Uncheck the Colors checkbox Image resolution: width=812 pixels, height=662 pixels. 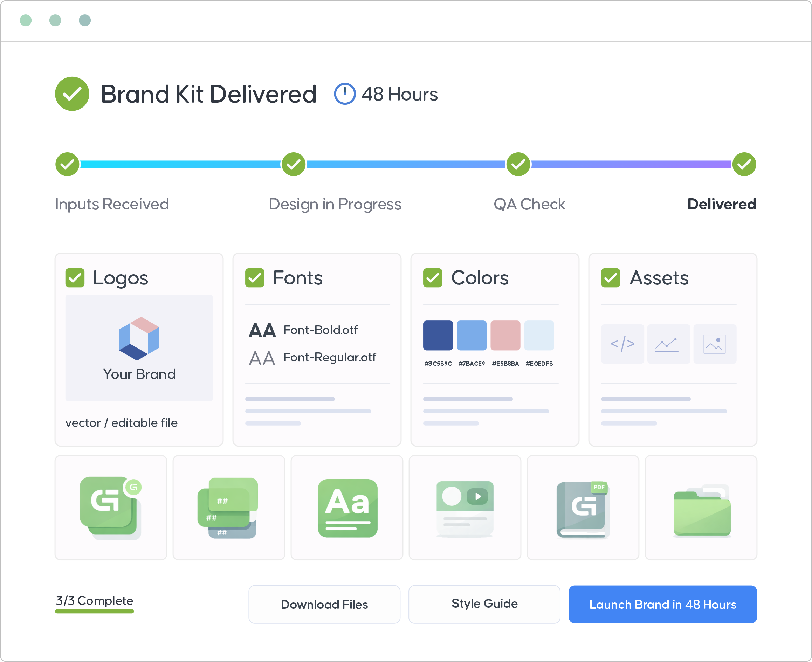433,278
